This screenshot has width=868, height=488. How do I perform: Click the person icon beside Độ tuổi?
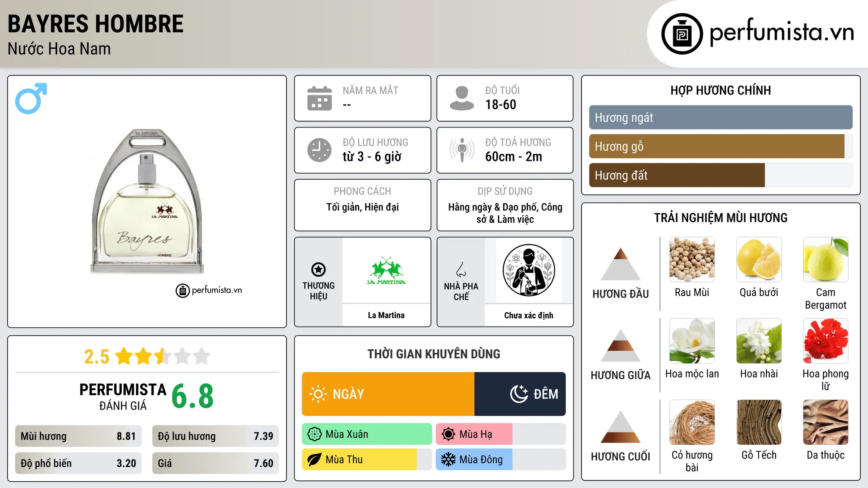(462, 98)
